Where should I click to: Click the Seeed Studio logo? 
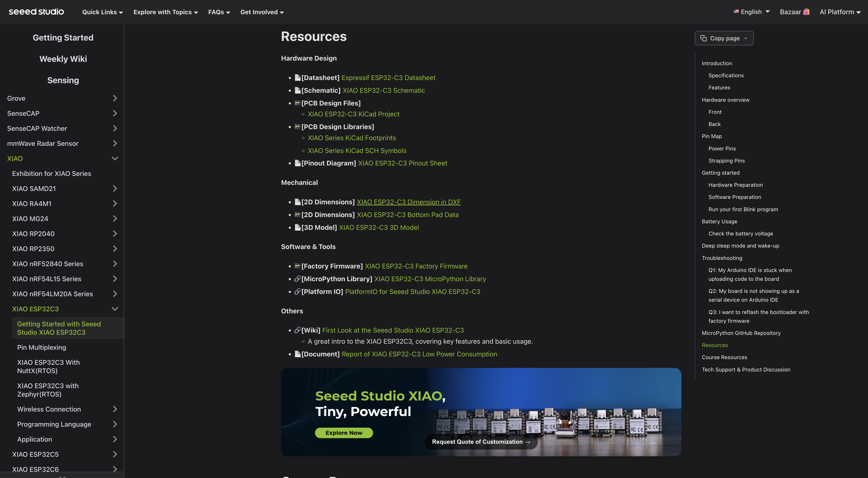tap(36, 12)
